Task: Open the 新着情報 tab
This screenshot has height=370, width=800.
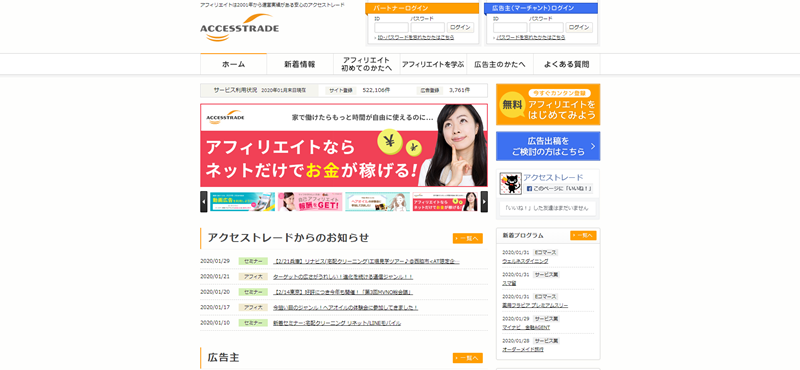Action: [299, 64]
